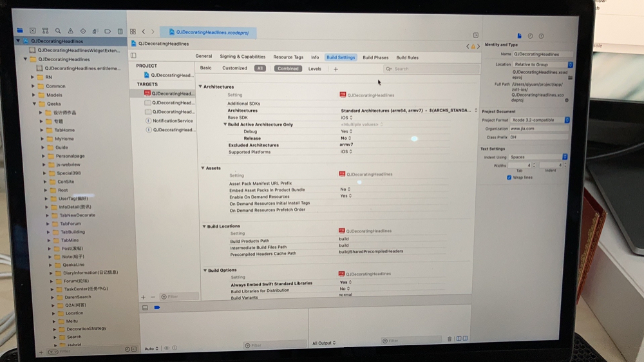The width and height of the screenshot is (644, 362).
Task: Show only the console pane
Action: pos(465,339)
